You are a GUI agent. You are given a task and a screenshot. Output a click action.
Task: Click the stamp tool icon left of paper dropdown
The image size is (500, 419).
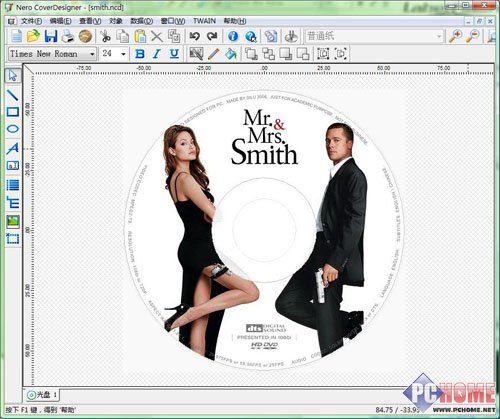[x=291, y=36]
